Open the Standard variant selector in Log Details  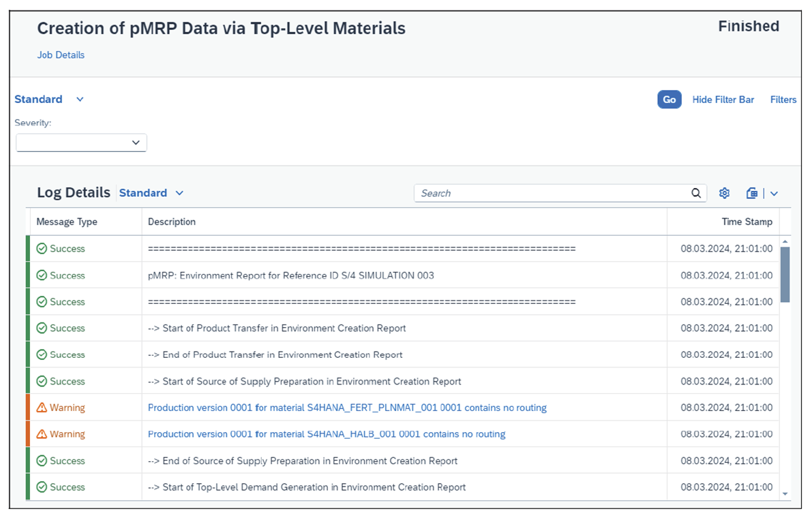coord(179,193)
